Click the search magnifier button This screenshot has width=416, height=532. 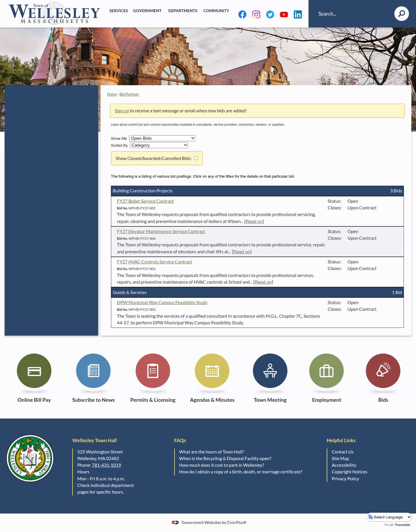(402, 14)
